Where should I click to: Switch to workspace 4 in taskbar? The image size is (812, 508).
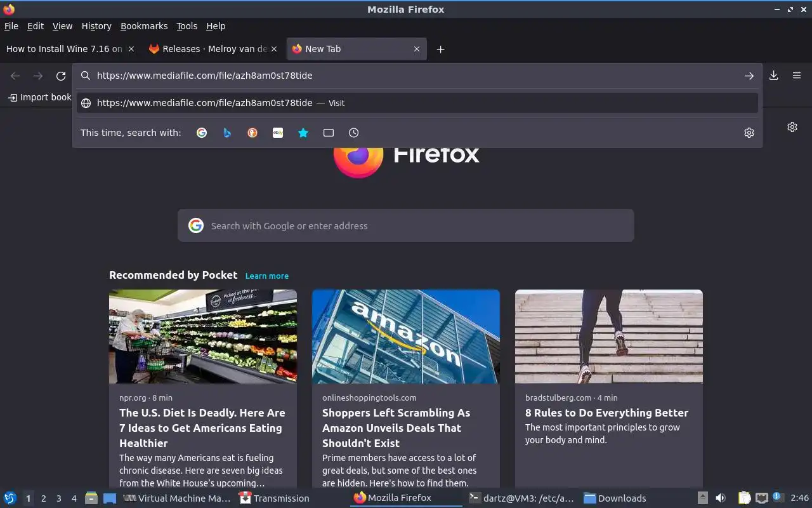click(74, 498)
